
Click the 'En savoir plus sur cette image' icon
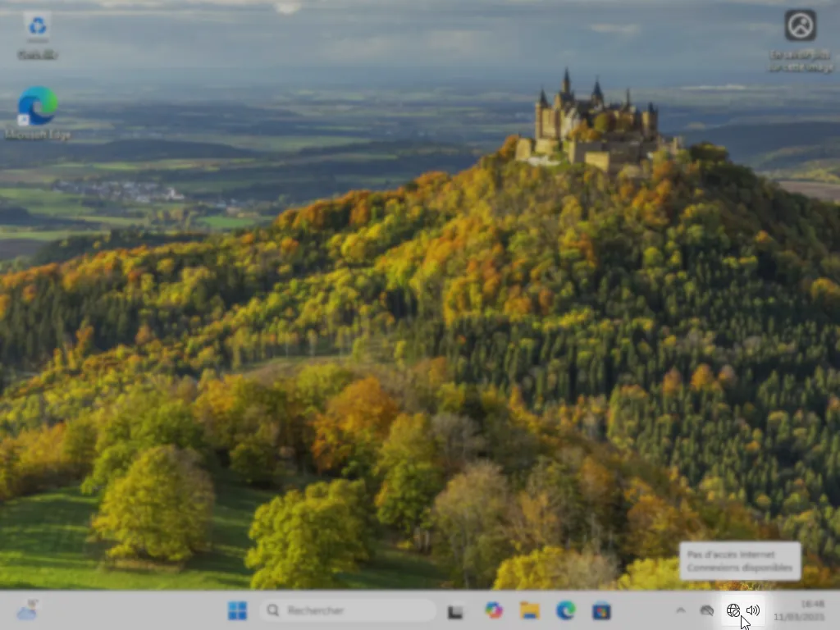coord(800,25)
